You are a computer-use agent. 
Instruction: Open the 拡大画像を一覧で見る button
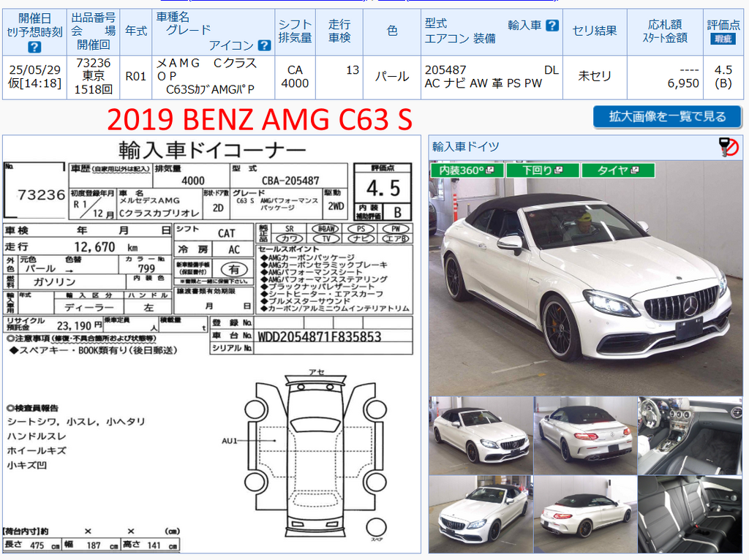(667, 116)
